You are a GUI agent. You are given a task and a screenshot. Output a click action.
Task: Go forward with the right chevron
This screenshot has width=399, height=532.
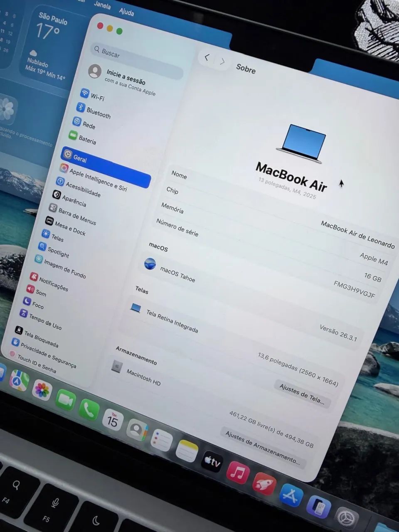[x=222, y=62]
